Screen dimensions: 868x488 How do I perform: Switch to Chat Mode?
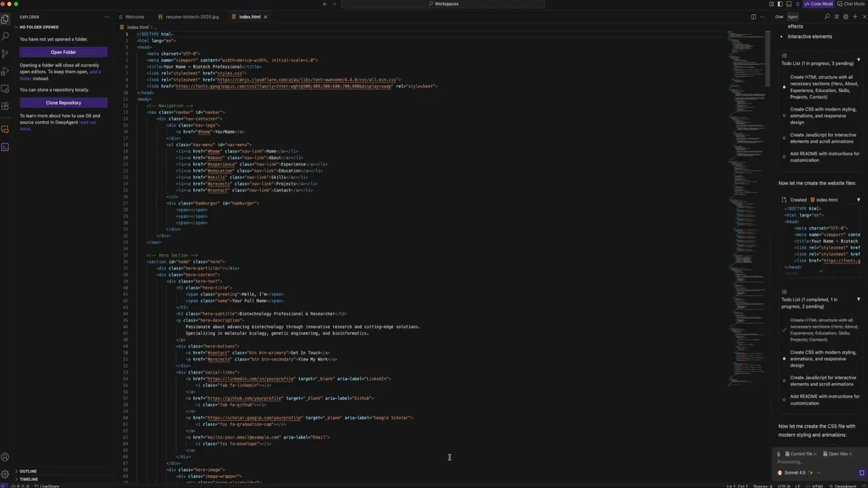click(851, 4)
